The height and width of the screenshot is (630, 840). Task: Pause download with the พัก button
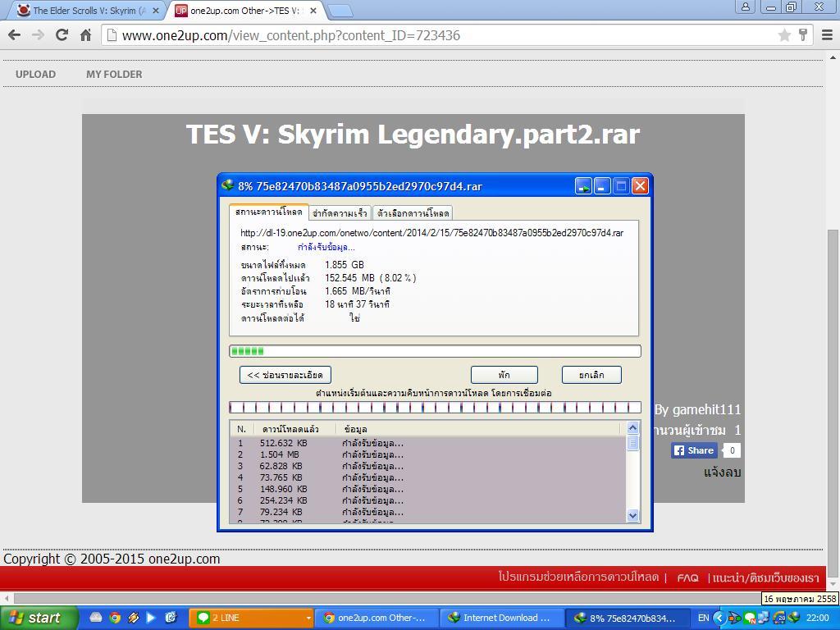[x=504, y=375]
